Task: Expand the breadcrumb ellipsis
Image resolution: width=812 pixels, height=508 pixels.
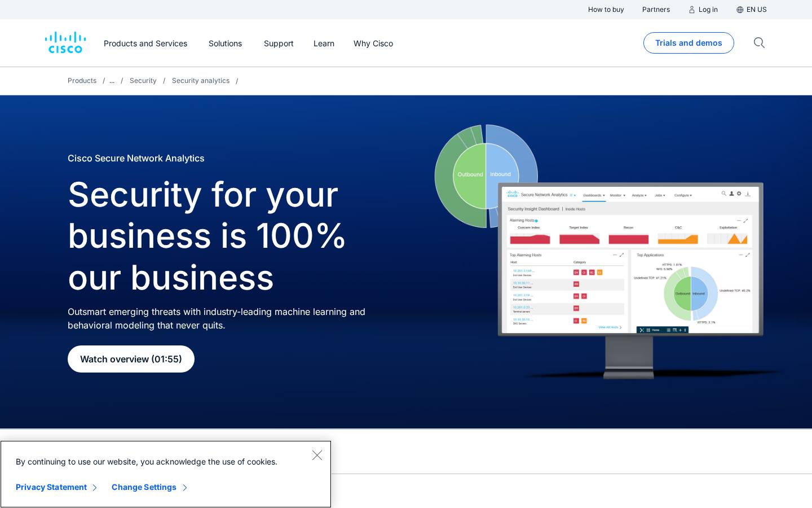Action: point(112,81)
